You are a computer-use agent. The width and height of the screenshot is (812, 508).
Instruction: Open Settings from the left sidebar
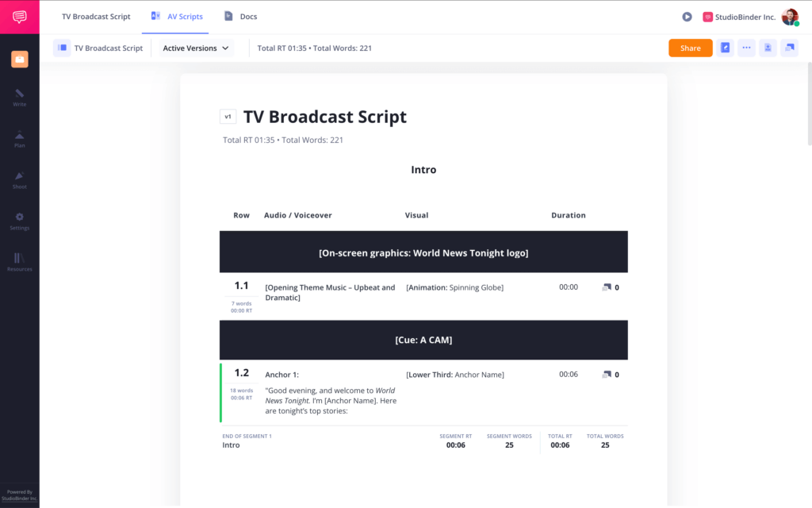18,222
